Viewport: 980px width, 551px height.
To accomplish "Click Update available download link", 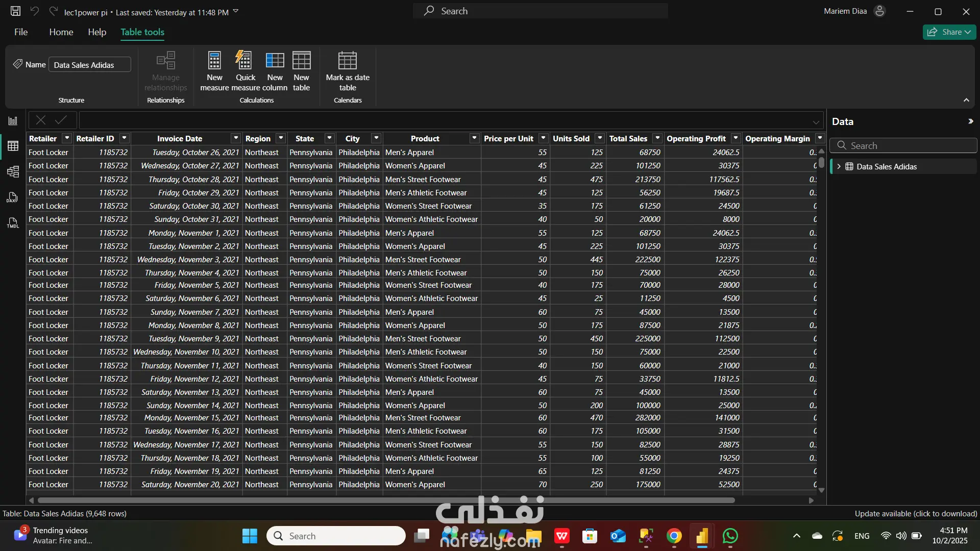I will click(916, 514).
